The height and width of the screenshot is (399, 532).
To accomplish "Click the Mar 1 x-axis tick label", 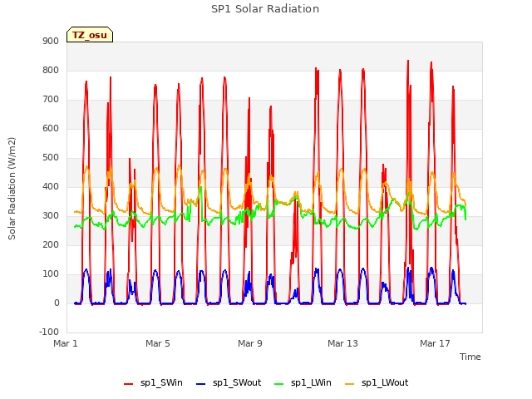I will [x=66, y=343].
